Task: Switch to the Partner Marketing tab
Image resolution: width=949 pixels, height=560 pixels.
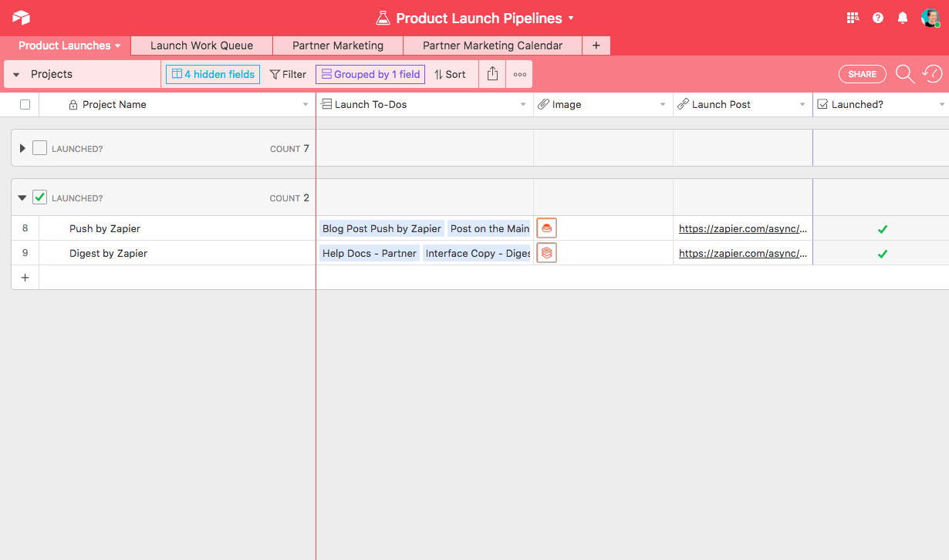Action: [338, 46]
